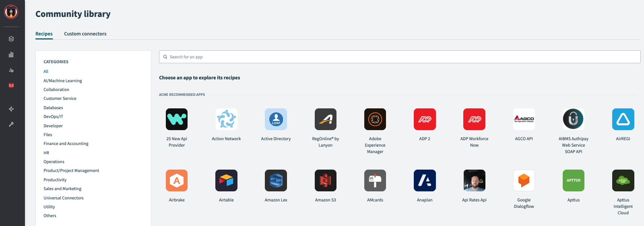Select the Anaplan app icon
Screen dimensions: 644x226
pos(425,180)
